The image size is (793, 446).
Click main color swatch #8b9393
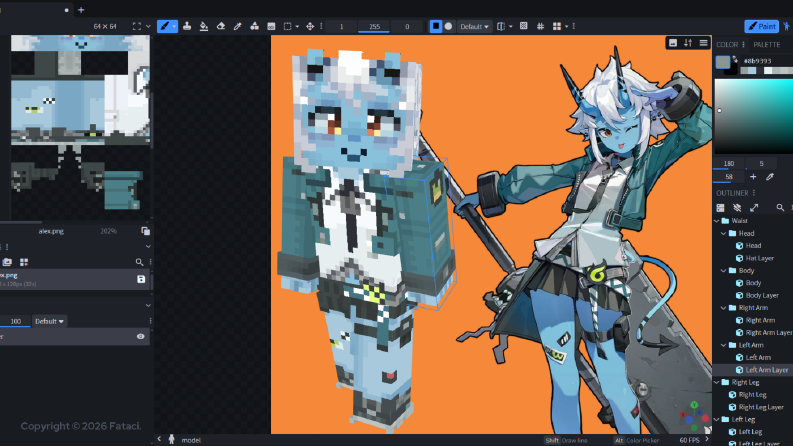(723, 62)
